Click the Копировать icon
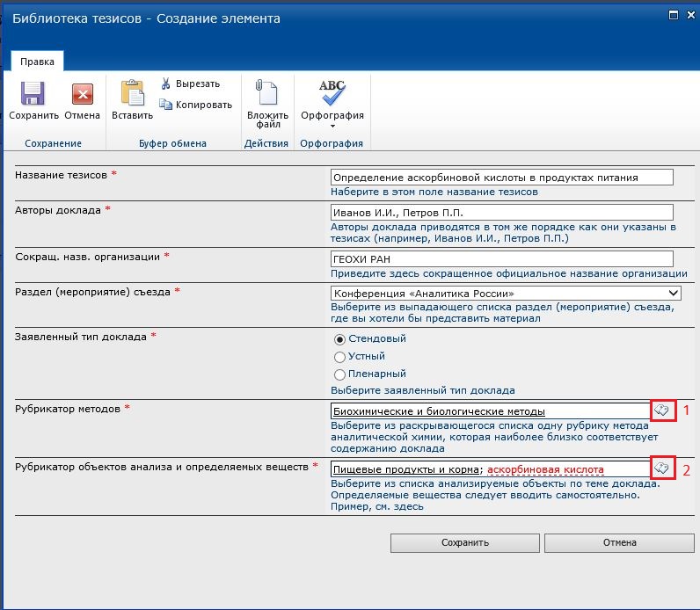Screen dimensions: 700x610 tap(165, 105)
